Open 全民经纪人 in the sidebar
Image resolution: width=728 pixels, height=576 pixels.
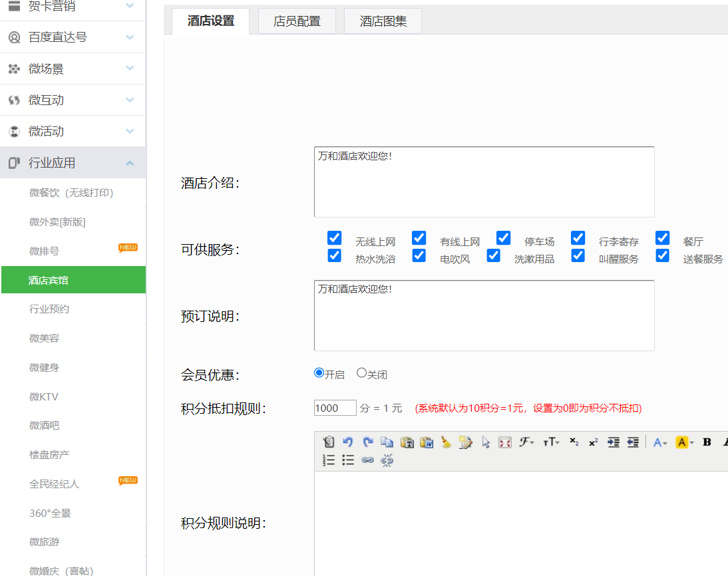pyautogui.click(x=55, y=484)
